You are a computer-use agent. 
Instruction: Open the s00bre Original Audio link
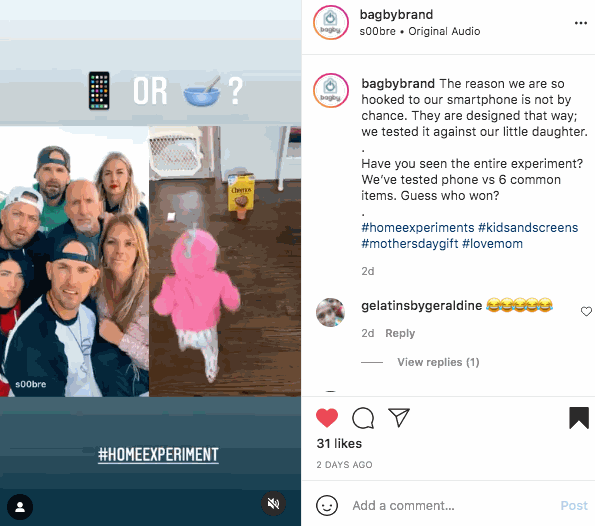[x=420, y=31]
